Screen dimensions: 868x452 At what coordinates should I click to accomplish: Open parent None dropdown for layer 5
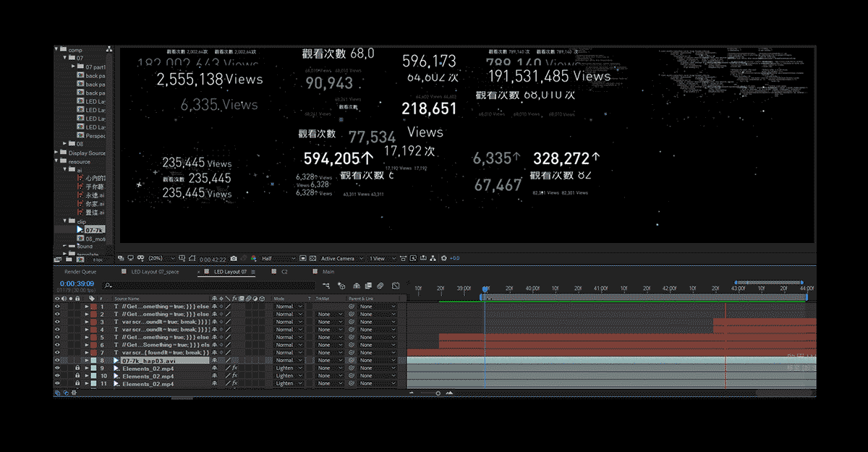[378, 337]
